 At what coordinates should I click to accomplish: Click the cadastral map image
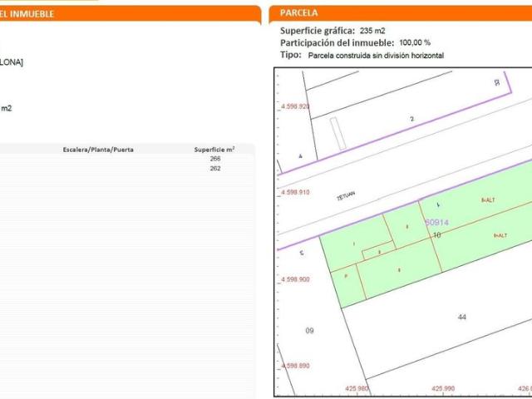[403, 233]
